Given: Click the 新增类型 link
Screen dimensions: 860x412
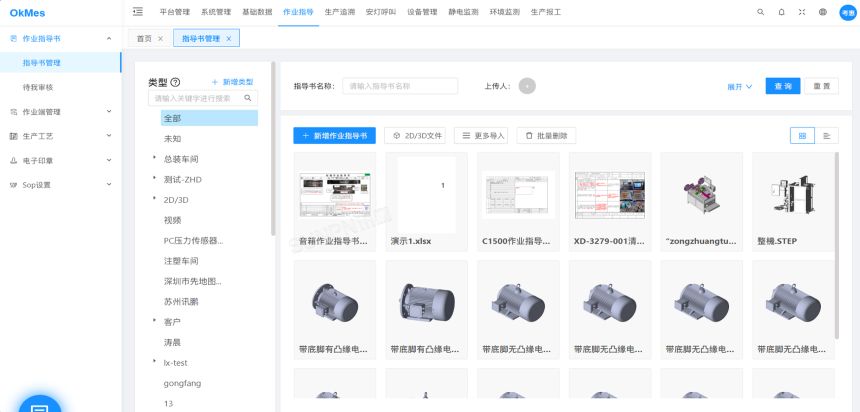Looking at the screenshot, I should 233,82.
